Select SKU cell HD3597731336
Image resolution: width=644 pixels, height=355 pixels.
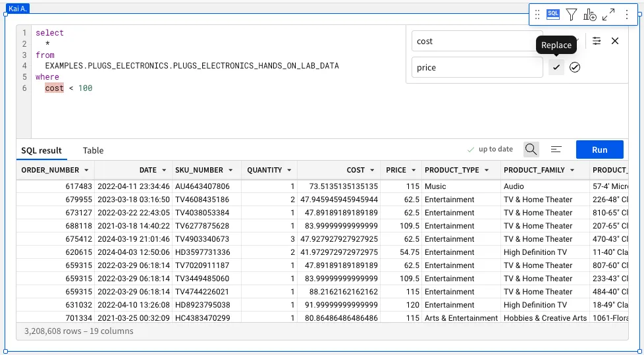point(207,252)
